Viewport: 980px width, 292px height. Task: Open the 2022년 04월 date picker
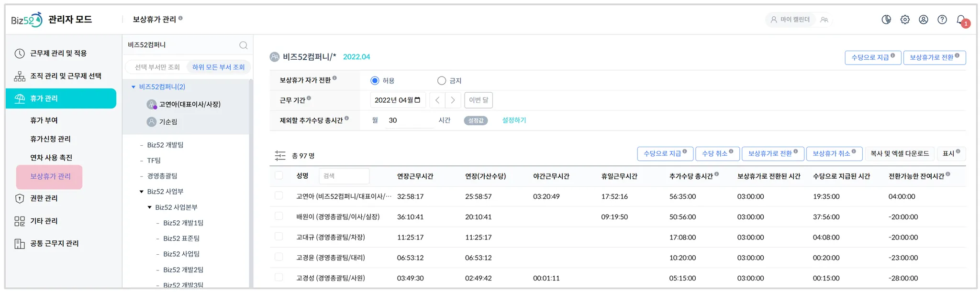click(398, 100)
